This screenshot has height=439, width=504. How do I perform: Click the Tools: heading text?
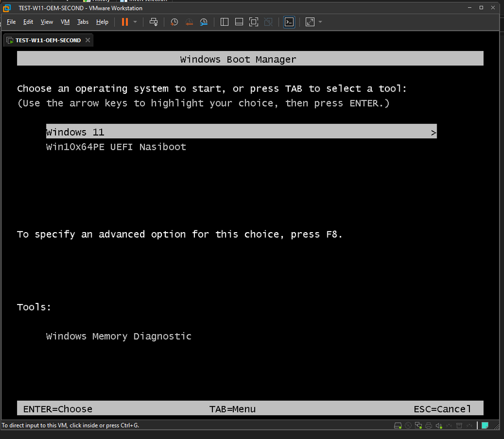(34, 307)
